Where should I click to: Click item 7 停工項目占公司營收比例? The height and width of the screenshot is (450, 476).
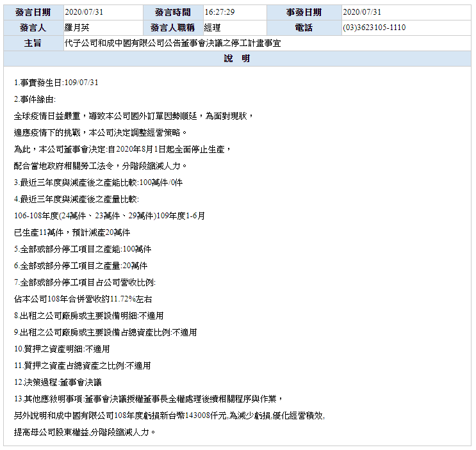85,283
